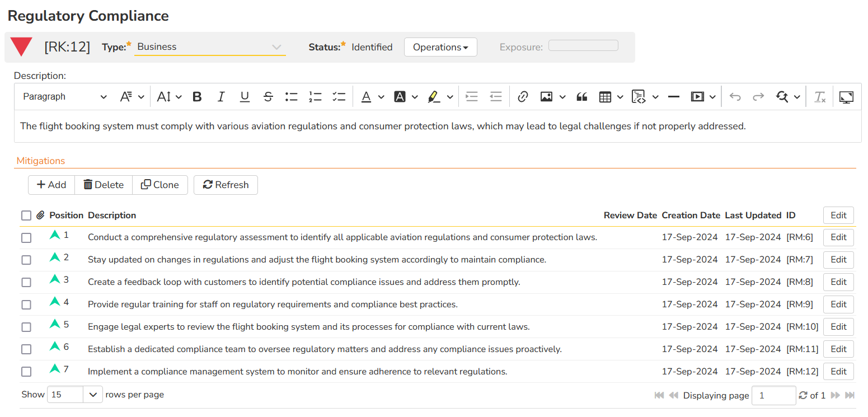Click the strikethrough icon
The height and width of the screenshot is (417, 868).
pos(268,97)
